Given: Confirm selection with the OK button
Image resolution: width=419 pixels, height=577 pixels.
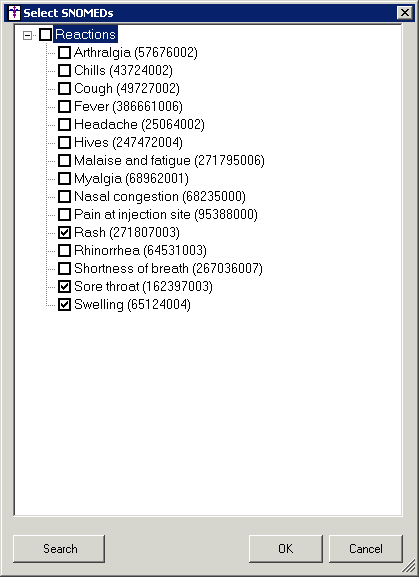Looking at the screenshot, I should (286, 549).
